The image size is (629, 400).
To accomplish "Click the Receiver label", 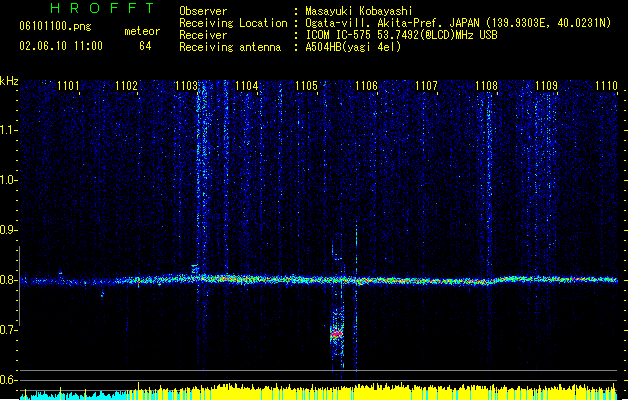I will [x=203, y=35].
